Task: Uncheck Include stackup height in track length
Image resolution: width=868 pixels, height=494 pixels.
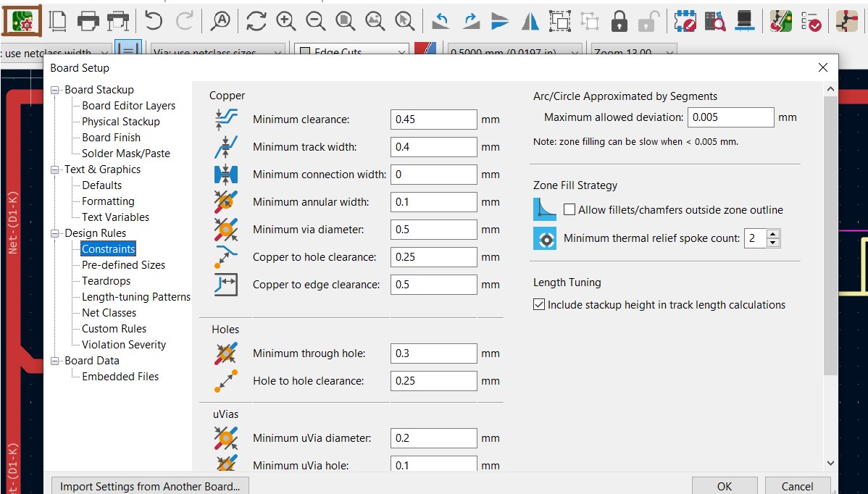Action: click(538, 304)
